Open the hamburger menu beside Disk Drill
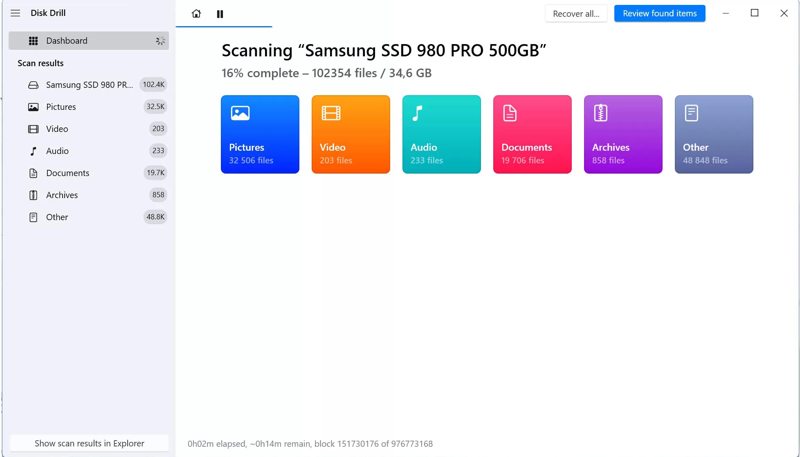 15,13
